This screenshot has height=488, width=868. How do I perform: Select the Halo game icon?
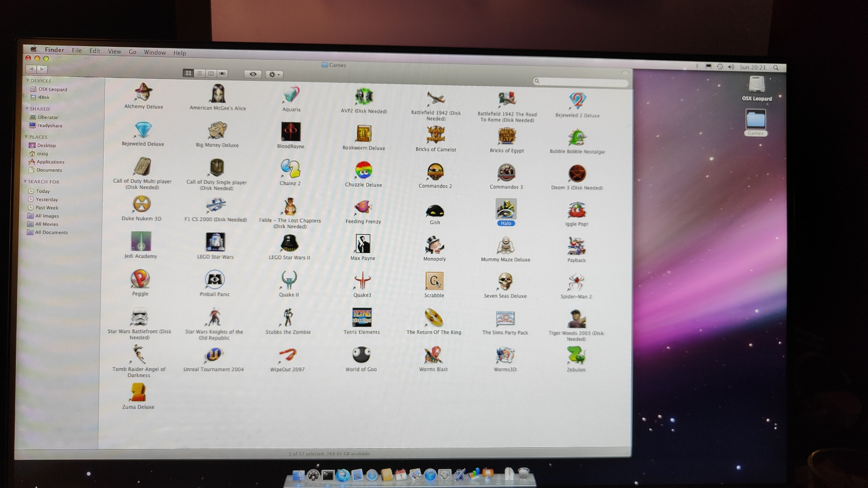(506, 209)
